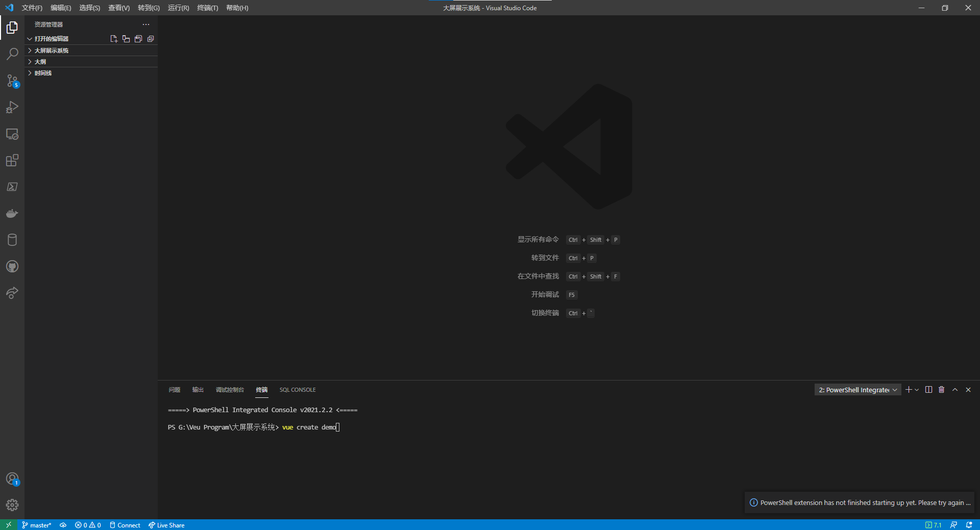
Task: Expand the 大屏展示系统 folder section
Action: point(91,51)
